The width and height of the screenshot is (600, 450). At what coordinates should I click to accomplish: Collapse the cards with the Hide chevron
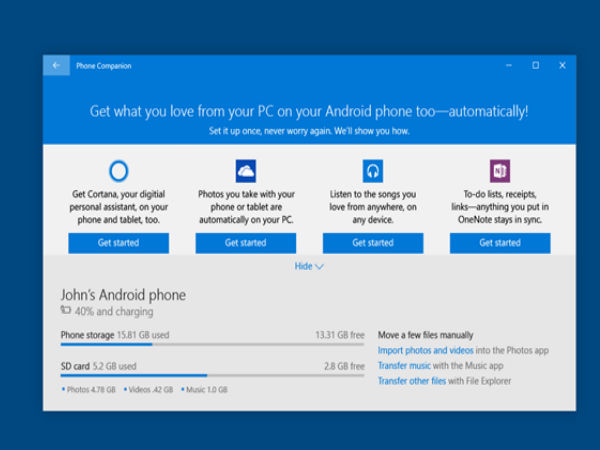309,266
